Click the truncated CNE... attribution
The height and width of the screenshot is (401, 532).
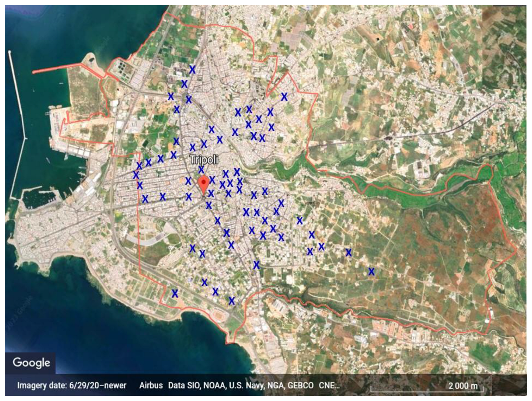click(x=329, y=385)
